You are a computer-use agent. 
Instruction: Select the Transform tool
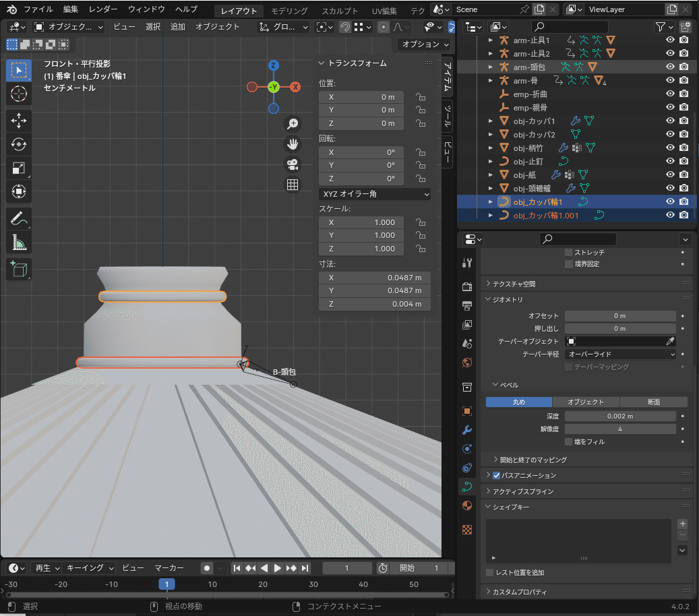click(x=19, y=191)
